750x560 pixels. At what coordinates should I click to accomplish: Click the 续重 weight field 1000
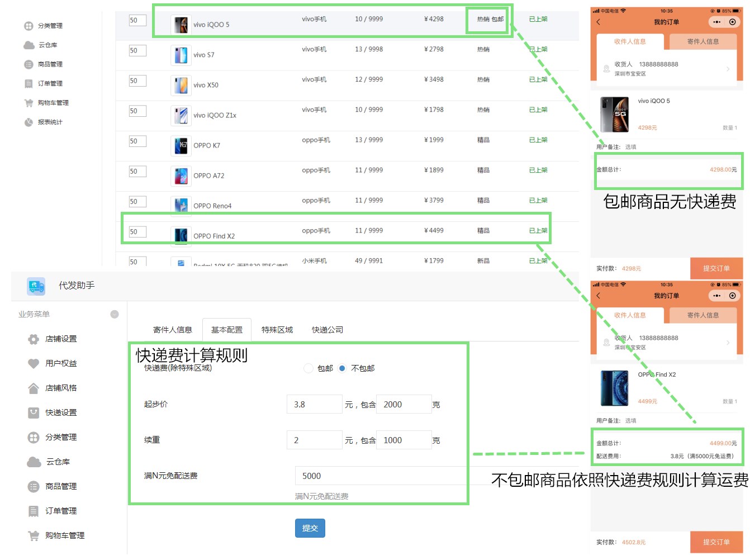404,440
